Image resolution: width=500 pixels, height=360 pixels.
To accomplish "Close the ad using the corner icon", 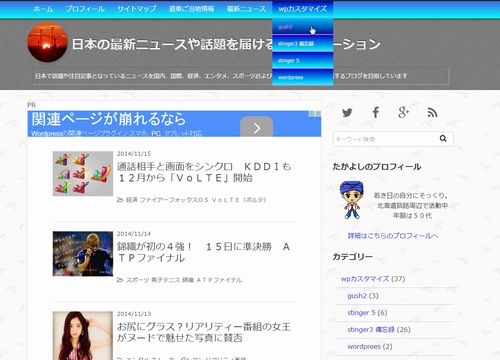I will click(315, 114).
